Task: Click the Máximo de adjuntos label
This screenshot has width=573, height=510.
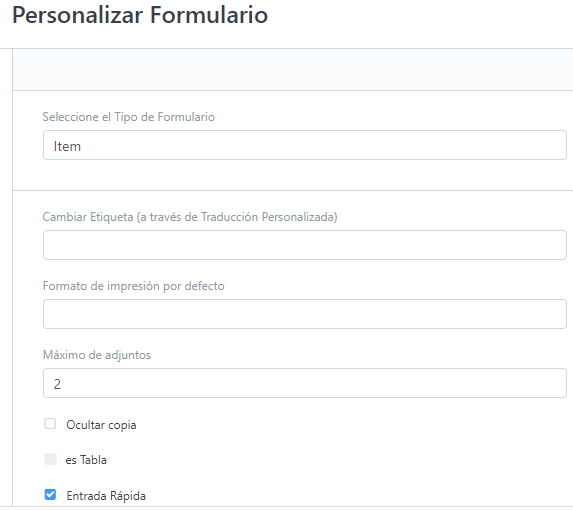Action: [97, 355]
